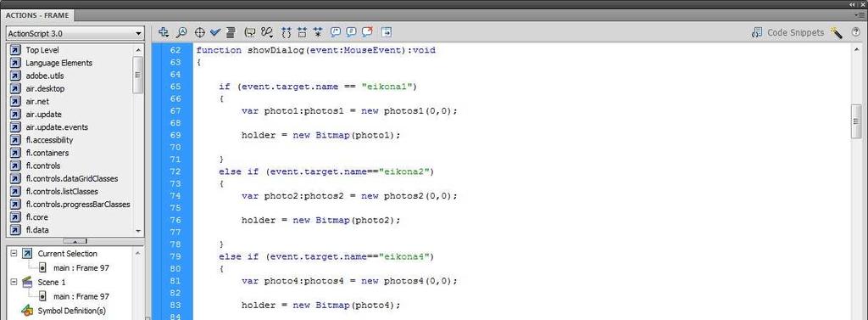Show code hint via toolbar icon
This screenshot has width=868, height=320.
(x=250, y=32)
